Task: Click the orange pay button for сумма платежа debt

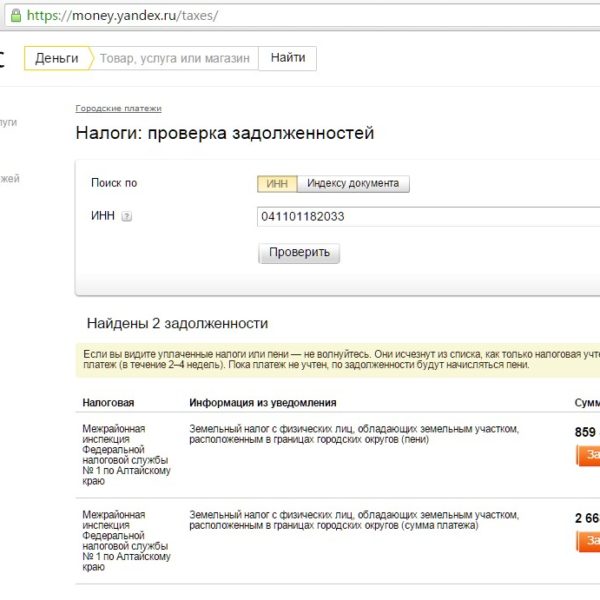Action: coord(589,541)
